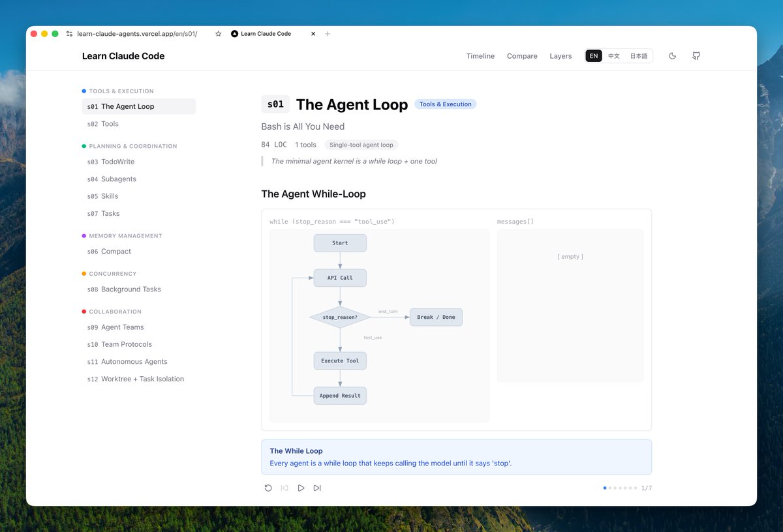Image resolution: width=783 pixels, height=532 pixels.
Task: Click the restart animation icon
Action: point(268,488)
